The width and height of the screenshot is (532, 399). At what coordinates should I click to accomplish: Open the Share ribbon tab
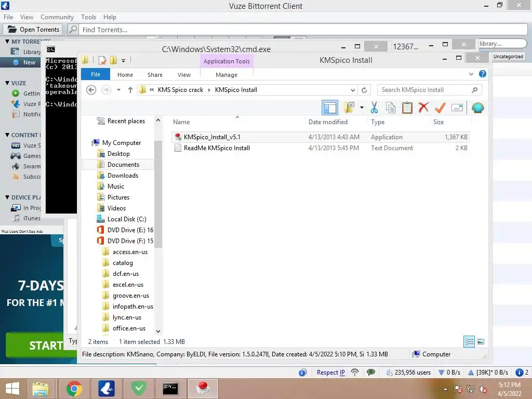tap(155, 75)
